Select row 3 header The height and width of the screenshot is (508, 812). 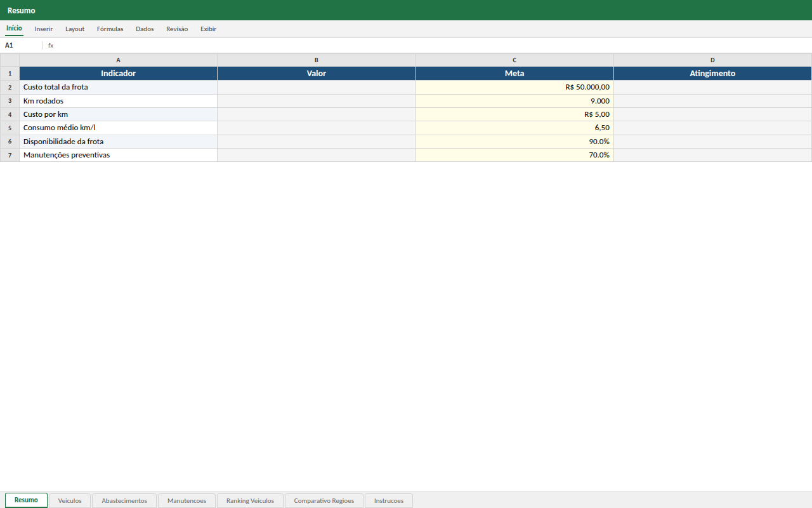coord(10,101)
